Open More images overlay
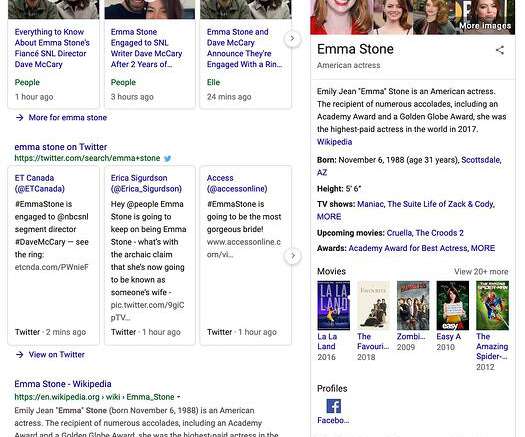 [x=485, y=26]
